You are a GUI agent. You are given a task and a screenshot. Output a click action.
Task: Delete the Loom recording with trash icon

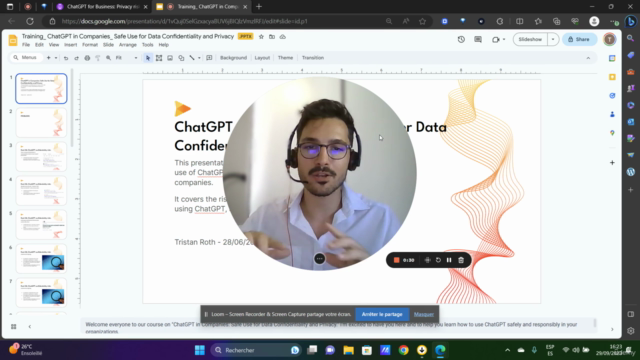pyautogui.click(x=461, y=260)
